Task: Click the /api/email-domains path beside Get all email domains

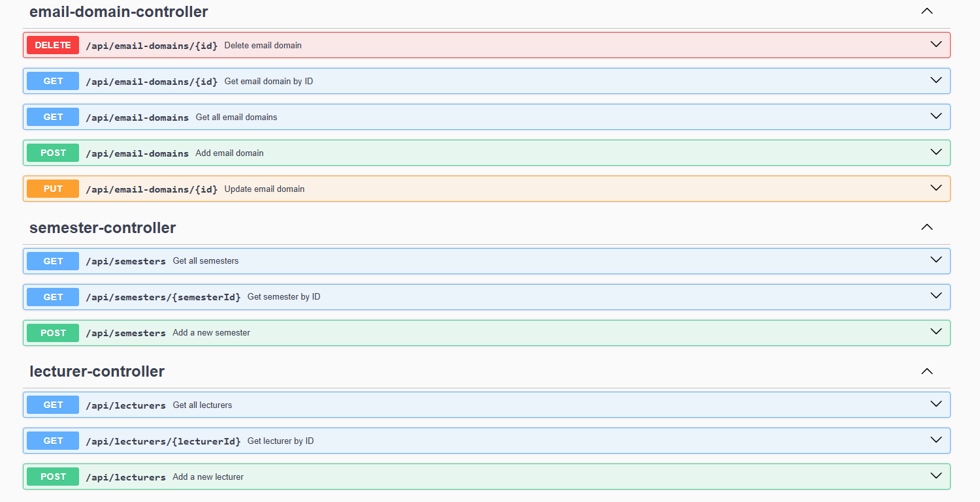Action: click(137, 118)
